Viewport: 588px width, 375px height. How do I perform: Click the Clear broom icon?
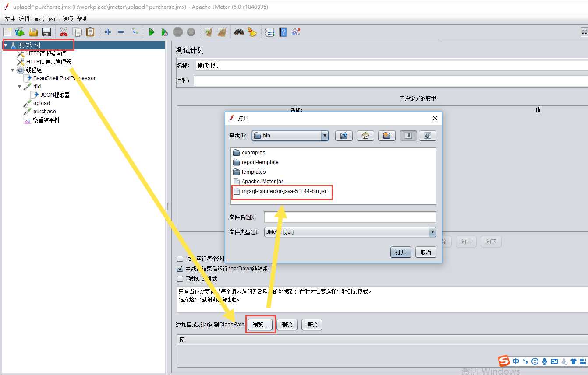(x=208, y=32)
